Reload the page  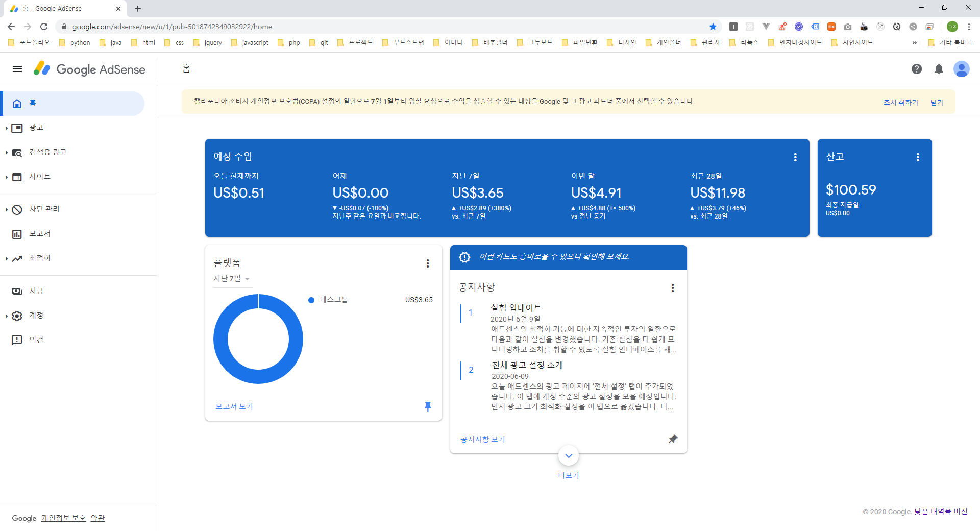click(44, 27)
